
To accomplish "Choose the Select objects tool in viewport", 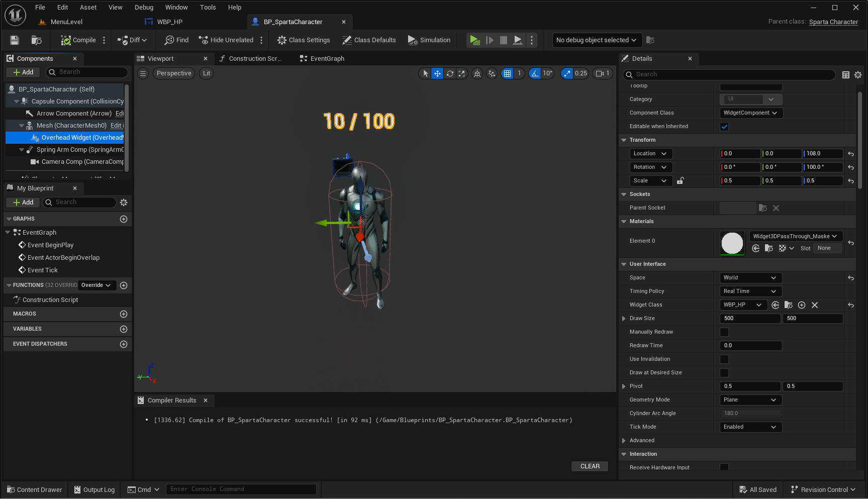I will (426, 73).
